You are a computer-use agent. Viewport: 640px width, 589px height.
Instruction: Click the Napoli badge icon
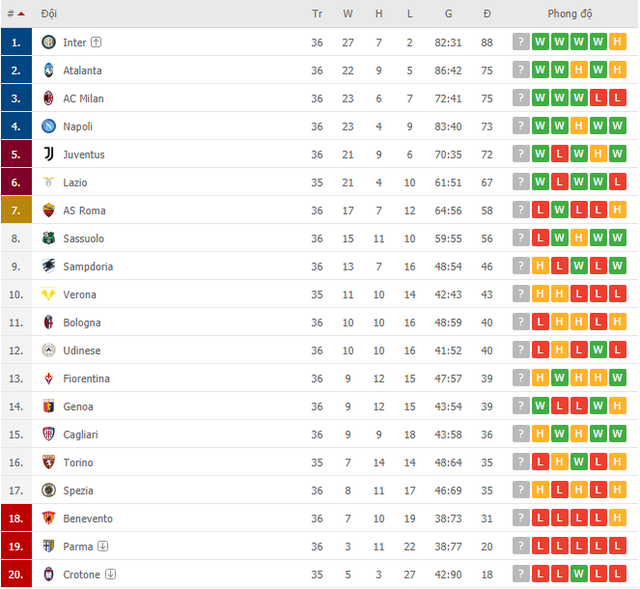(49, 126)
